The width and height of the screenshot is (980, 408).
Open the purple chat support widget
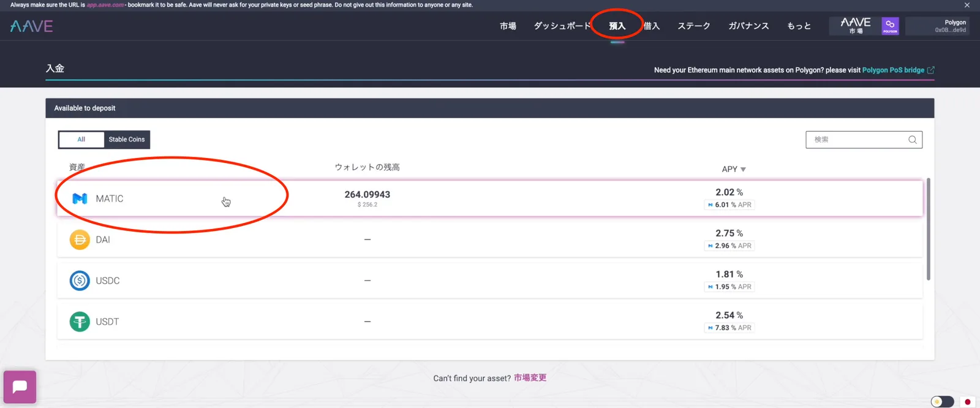point(20,387)
